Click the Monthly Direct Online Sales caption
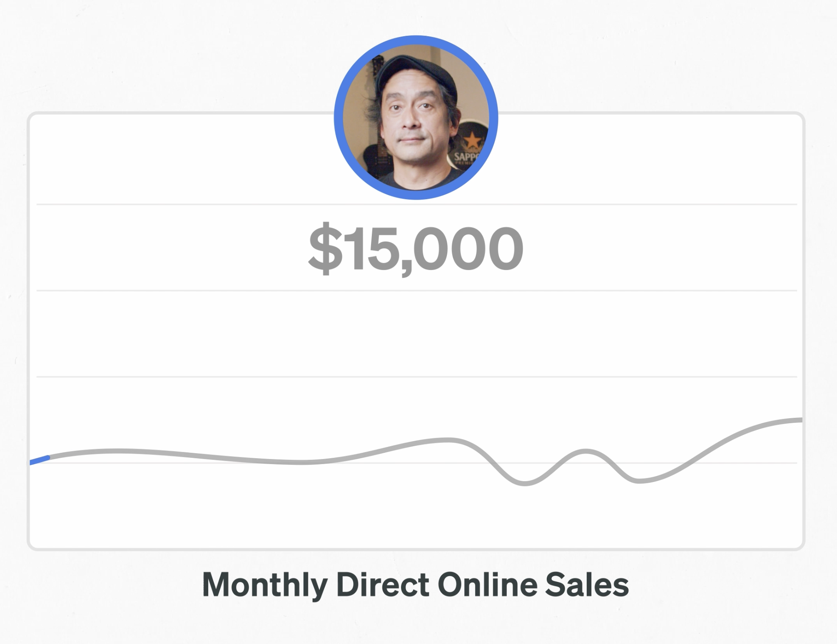Image resolution: width=837 pixels, height=644 pixels. click(415, 585)
